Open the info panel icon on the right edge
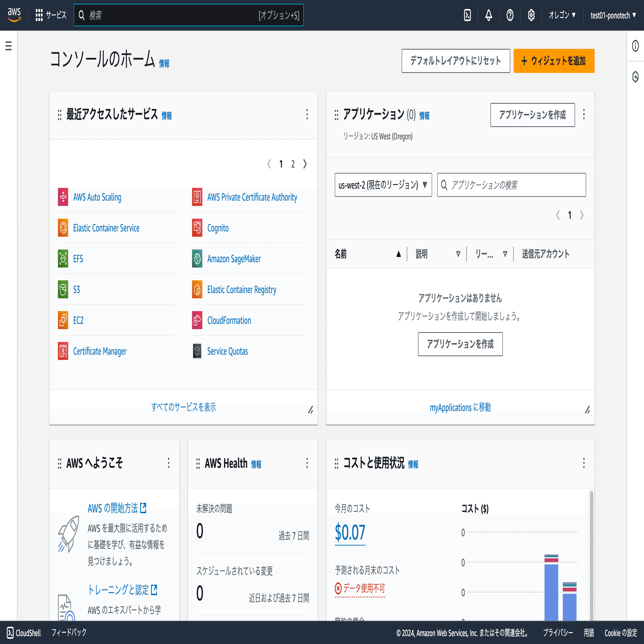The image size is (644, 644). (635, 46)
